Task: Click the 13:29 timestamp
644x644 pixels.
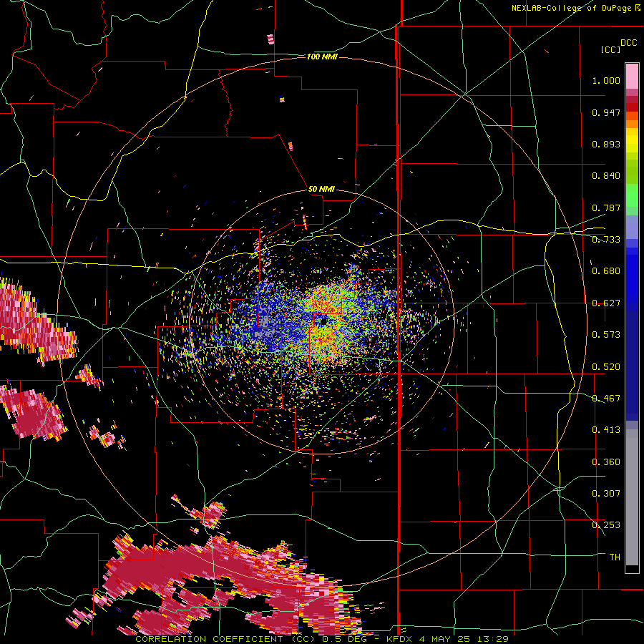Action: click(x=494, y=639)
